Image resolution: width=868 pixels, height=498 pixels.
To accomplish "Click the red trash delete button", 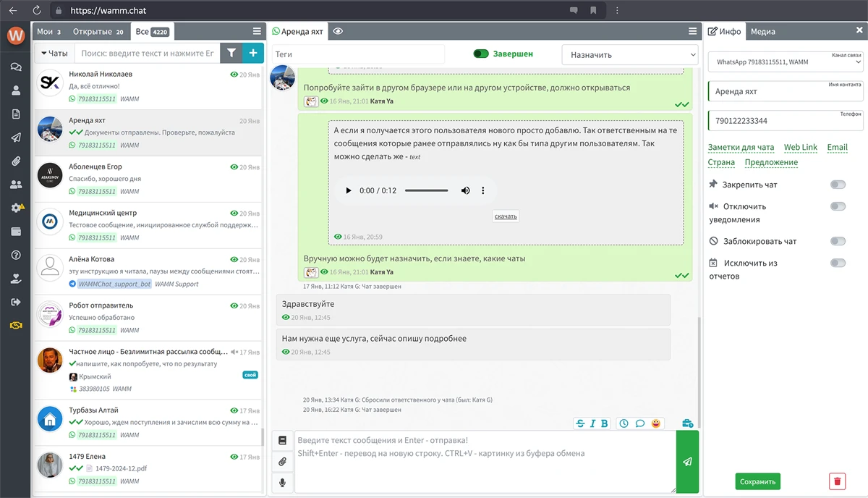I will click(x=838, y=481).
